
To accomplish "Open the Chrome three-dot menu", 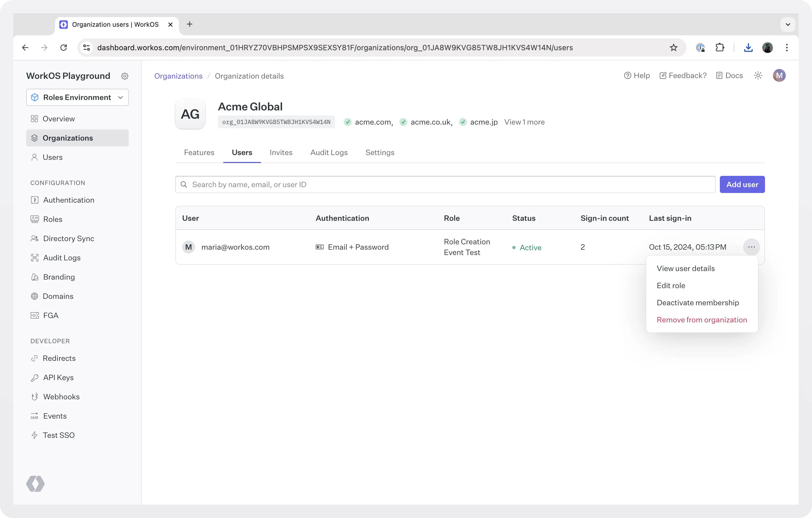I will 787,48.
